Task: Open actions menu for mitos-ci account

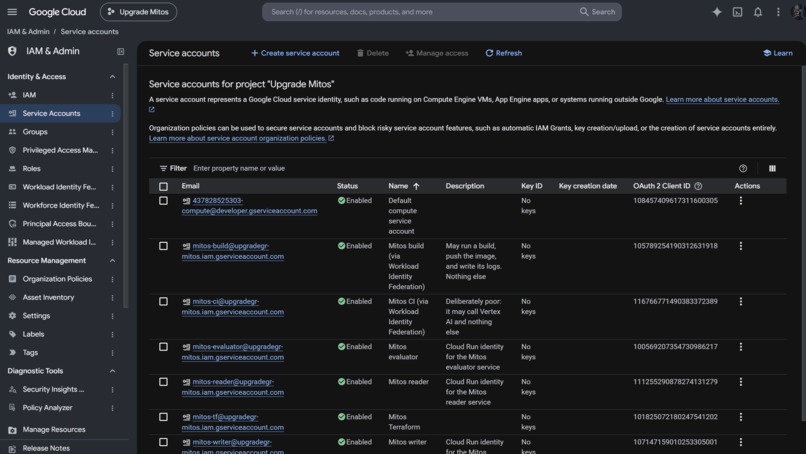Action: click(741, 301)
